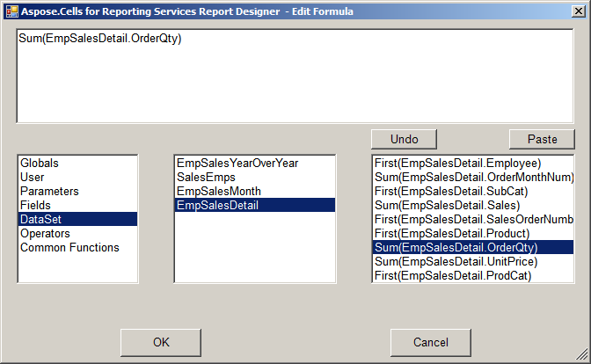Click the Undo button
Image resolution: width=591 pixels, height=364 pixels.
pos(404,140)
